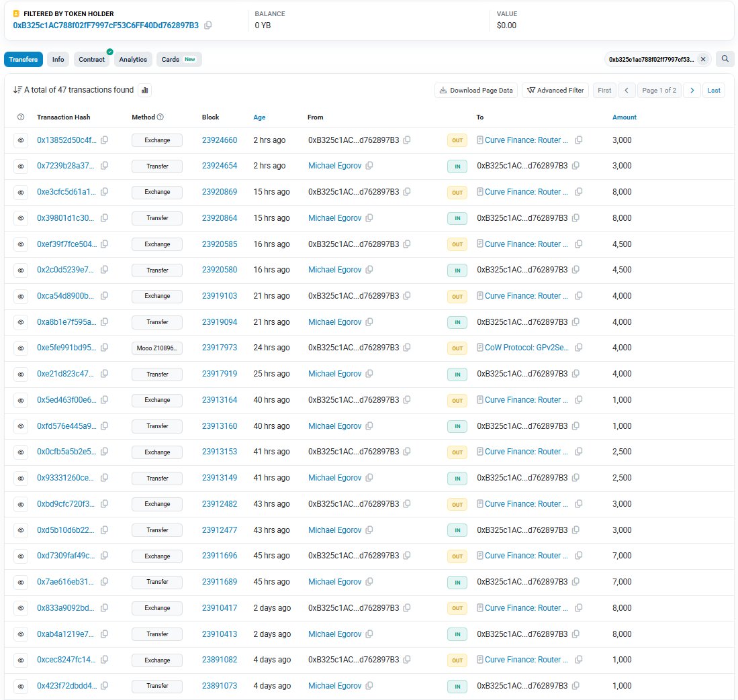The width and height of the screenshot is (738, 700).
Task: Preview transaction 0x7239b28a37 eye icon
Action: pos(21,166)
